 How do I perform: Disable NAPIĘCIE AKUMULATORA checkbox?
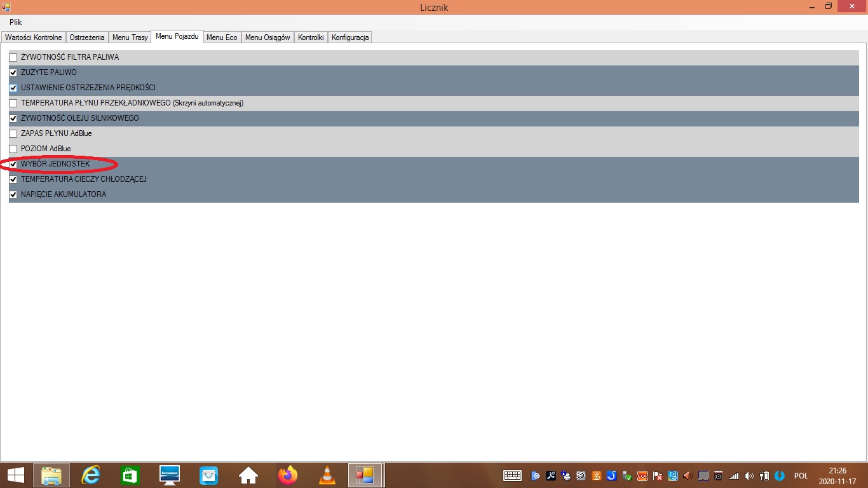13,194
